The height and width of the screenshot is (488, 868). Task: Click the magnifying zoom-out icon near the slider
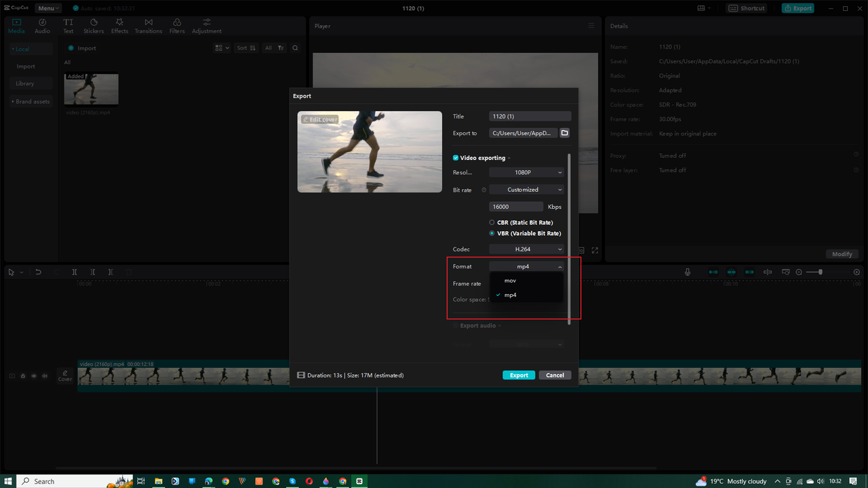pos(799,272)
